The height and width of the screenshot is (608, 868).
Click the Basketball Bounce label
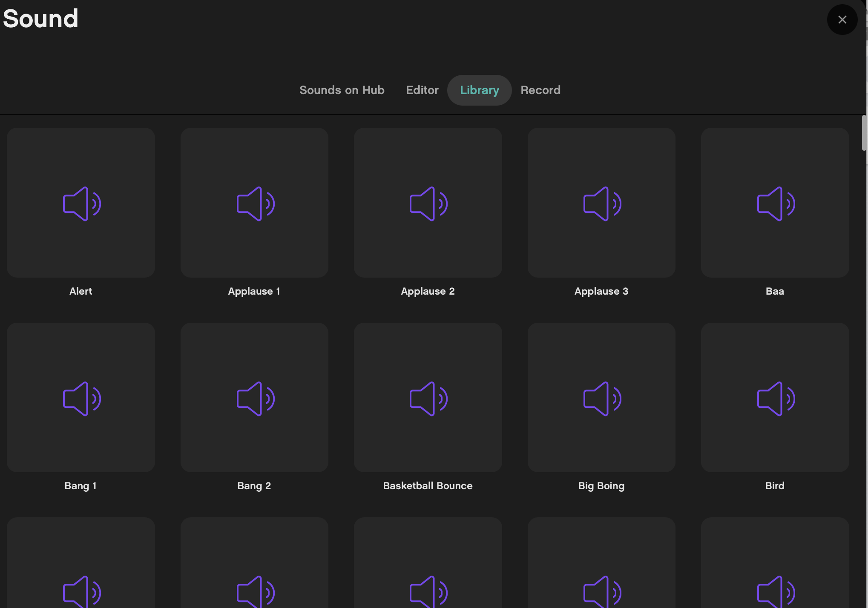(x=428, y=486)
